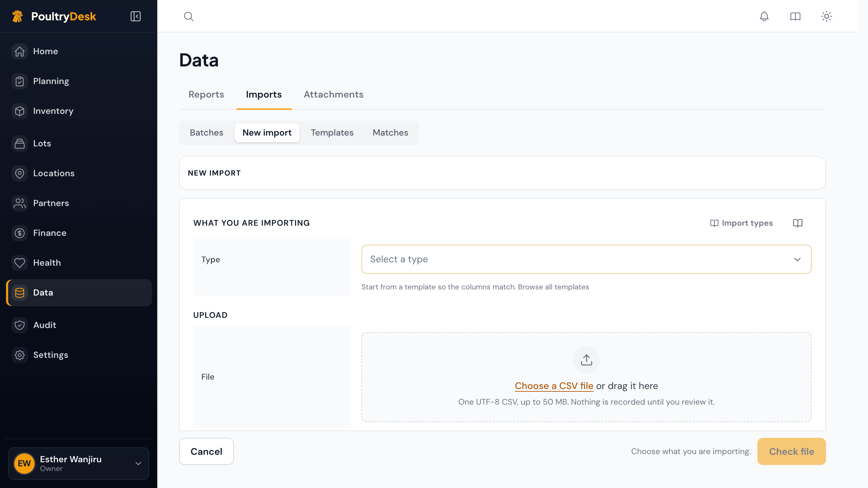
Task: Switch to Attachments tab
Action: click(x=333, y=95)
